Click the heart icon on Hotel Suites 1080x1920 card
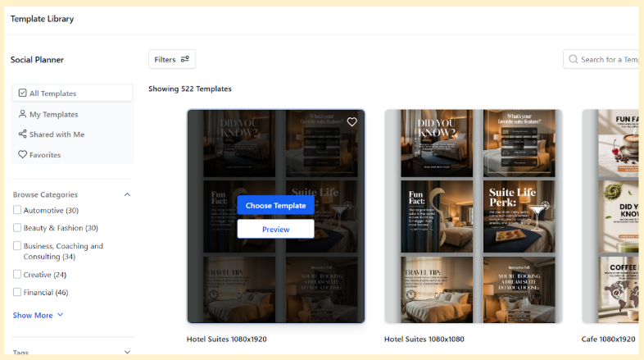Image resolution: width=644 pixels, height=360 pixels. point(352,122)
